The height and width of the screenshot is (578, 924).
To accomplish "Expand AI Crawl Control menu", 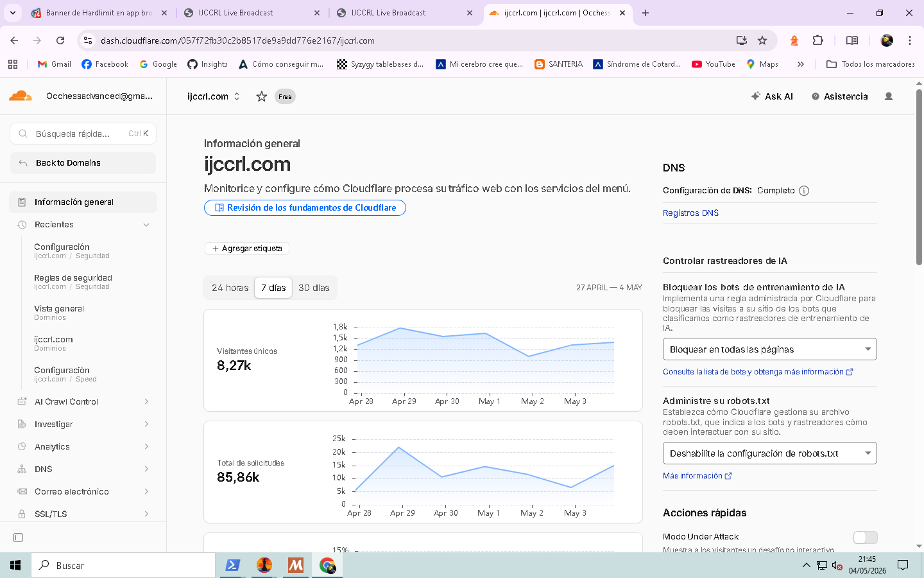I will [83, 402].
